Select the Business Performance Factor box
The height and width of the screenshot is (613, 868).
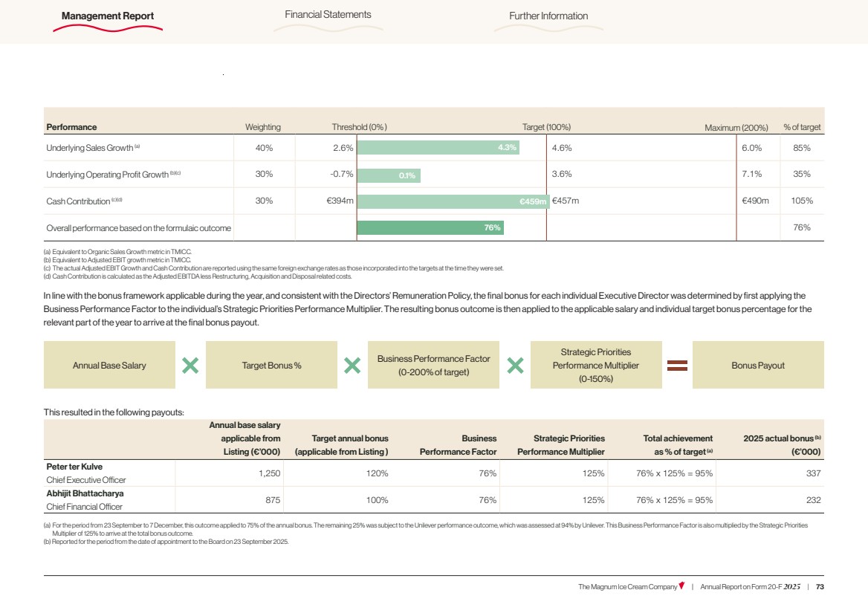433,365
